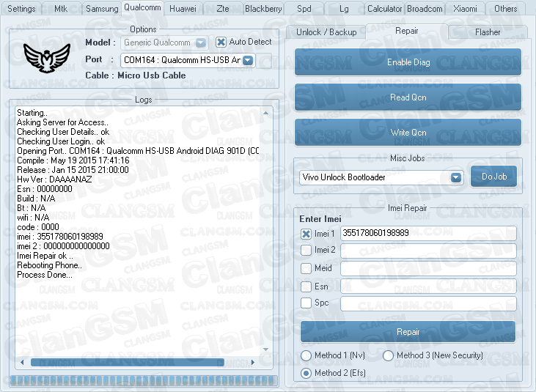Click the log horizontal scrollbar thumb
536x392 pixels.
[x=128, y=362]
